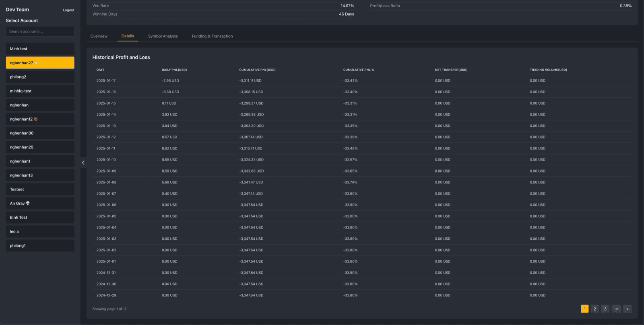The image size is (644, 325).
Task: Open page 2 of the table
Action: (x=595, y=309)
